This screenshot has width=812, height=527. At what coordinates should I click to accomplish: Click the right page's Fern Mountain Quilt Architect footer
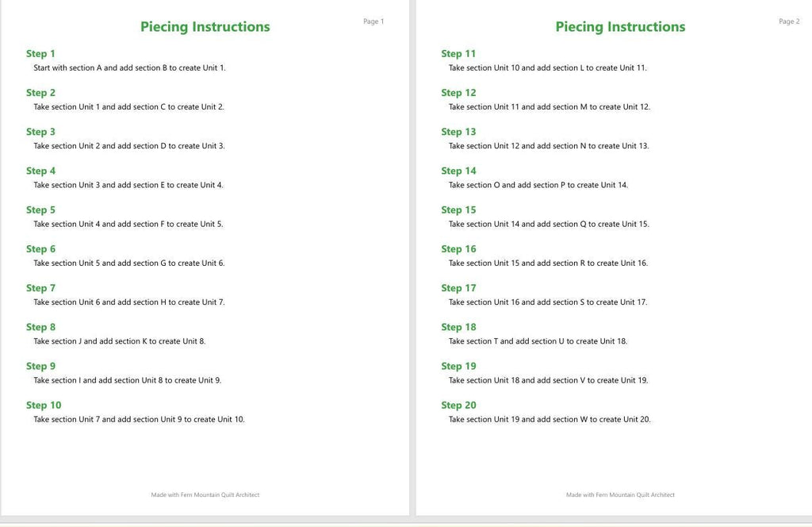click(620, 495)
